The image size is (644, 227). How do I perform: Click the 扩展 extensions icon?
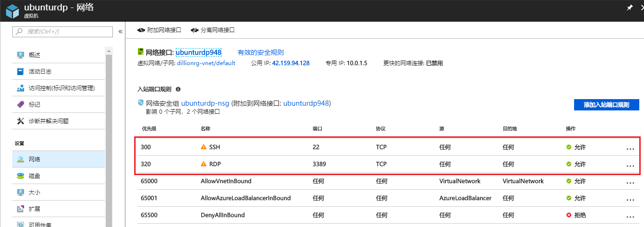(20, 209)
